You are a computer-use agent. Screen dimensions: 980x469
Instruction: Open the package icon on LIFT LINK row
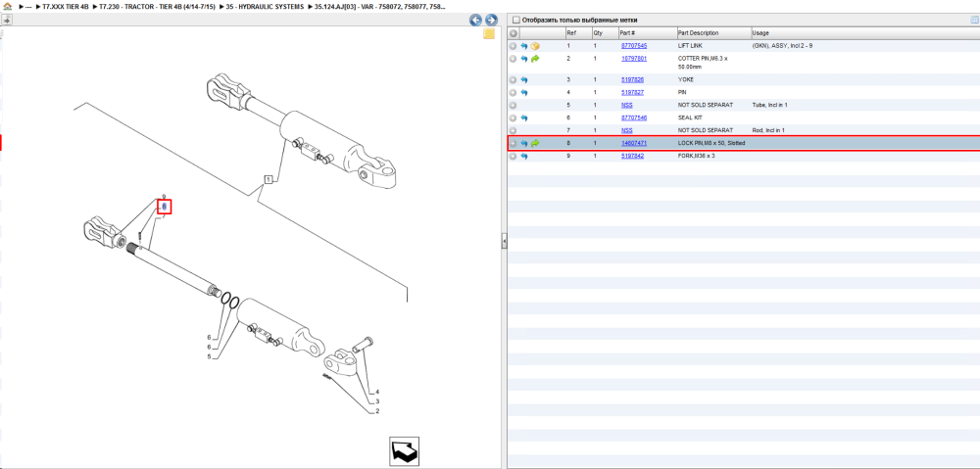click(x=535, y=46)
